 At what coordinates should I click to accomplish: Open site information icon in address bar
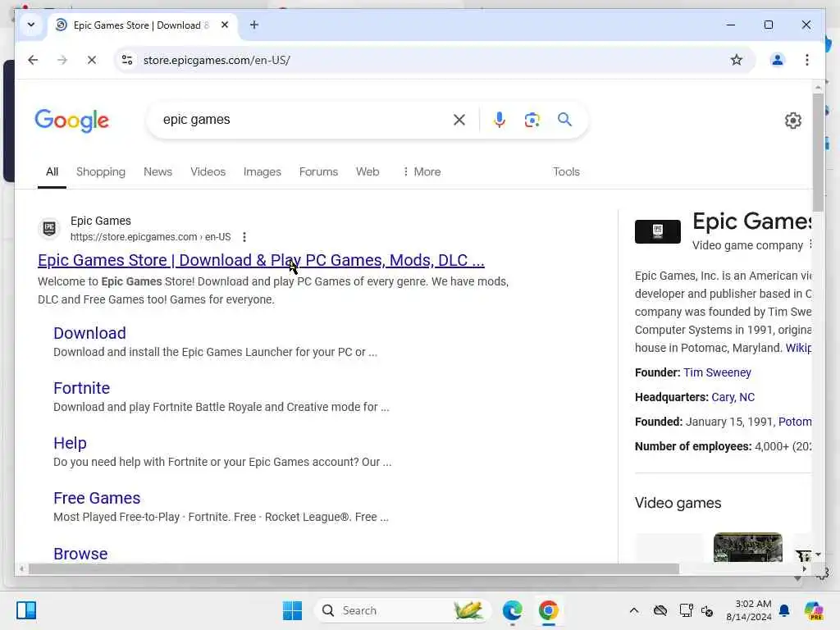[127, 60]
